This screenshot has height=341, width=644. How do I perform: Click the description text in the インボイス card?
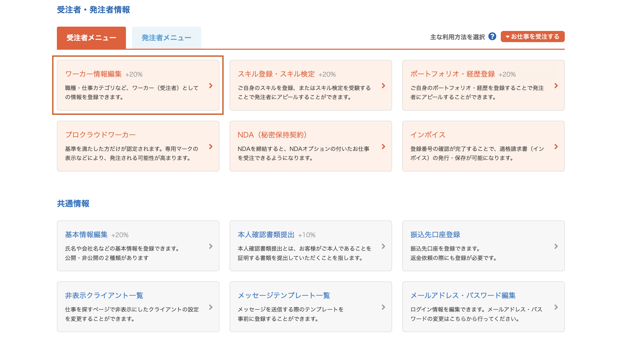click(x=477, y=153)
